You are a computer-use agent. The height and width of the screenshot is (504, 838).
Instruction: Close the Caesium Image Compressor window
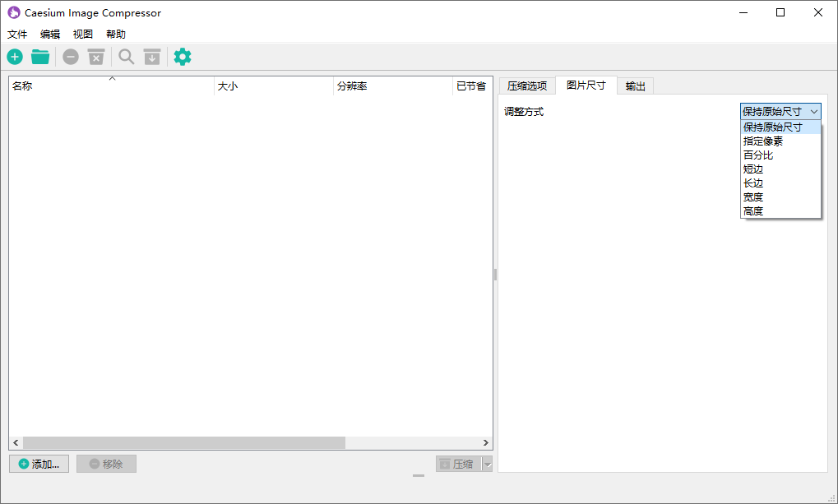tap(817, 12)
